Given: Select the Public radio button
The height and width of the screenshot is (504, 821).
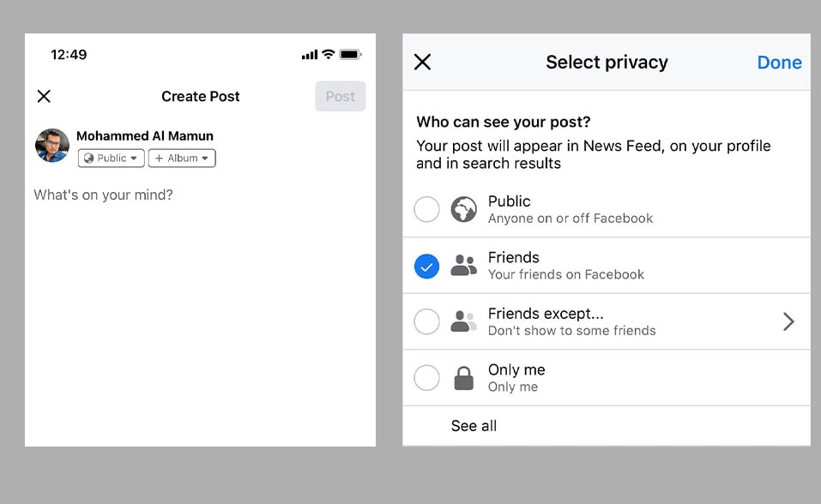Looking at the screenshot, I should pos(426,209).
